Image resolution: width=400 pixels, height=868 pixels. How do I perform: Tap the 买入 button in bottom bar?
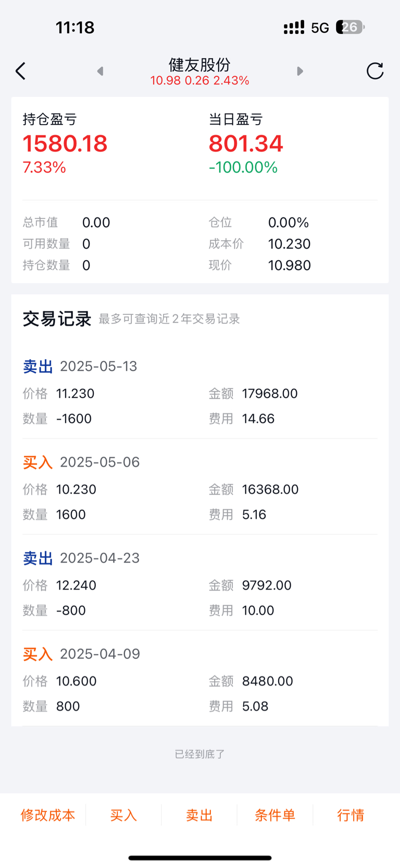(x=123, y=815)
